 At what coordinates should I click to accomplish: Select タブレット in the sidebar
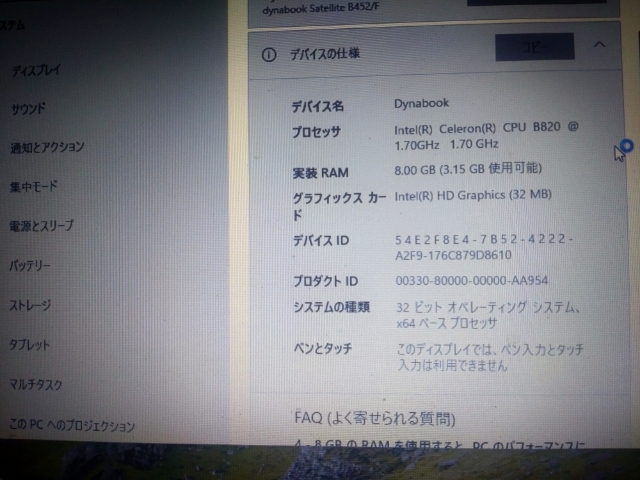tap(30, 345)
